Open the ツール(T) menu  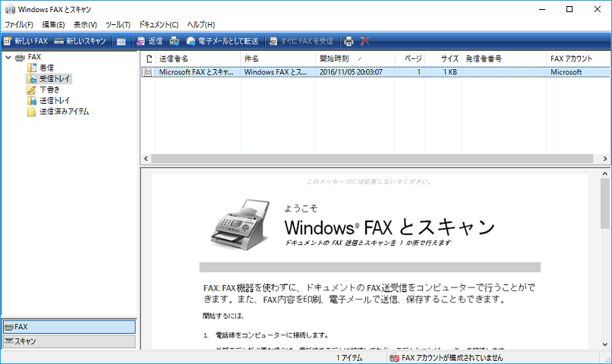tap(118, 24)
